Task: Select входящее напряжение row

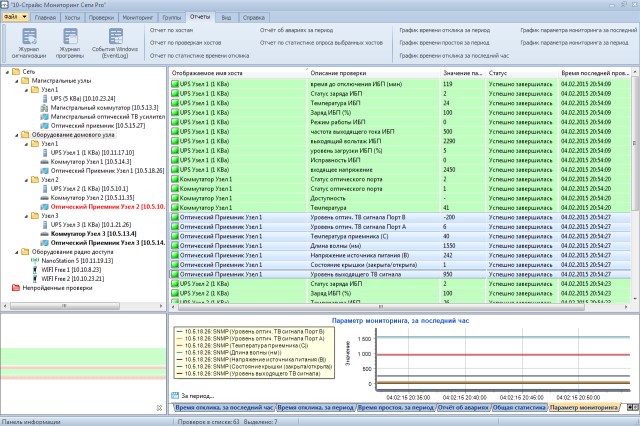Action: pyautogui.click(x=400, y=170)
